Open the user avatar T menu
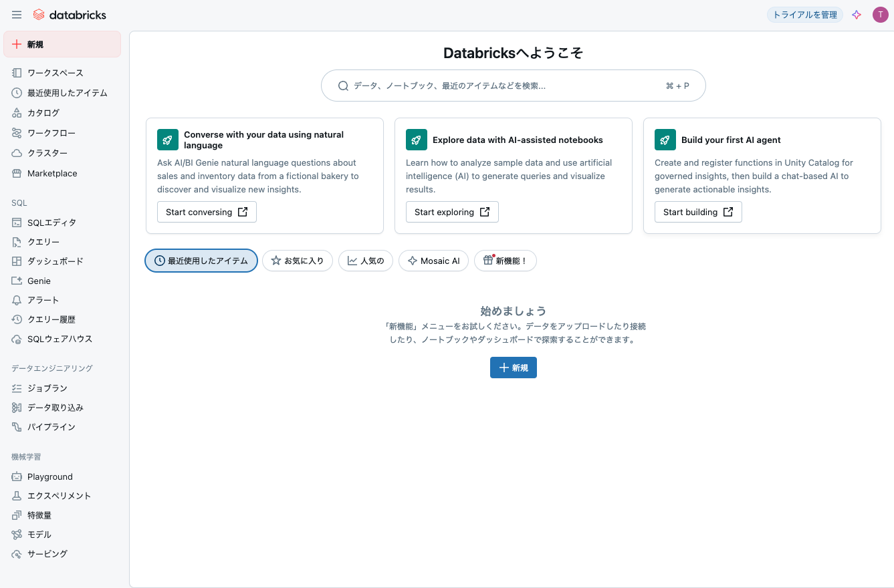This screenshot has width=894, height=588. point(881,15)
